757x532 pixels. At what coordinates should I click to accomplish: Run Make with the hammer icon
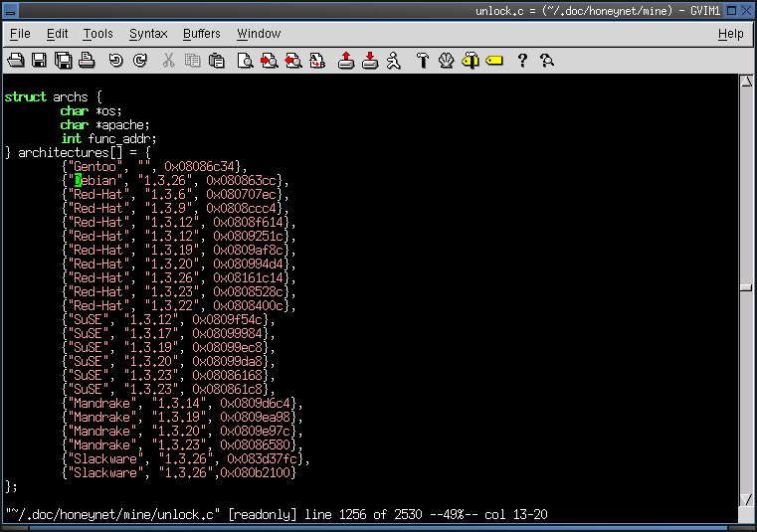point(423,61)
